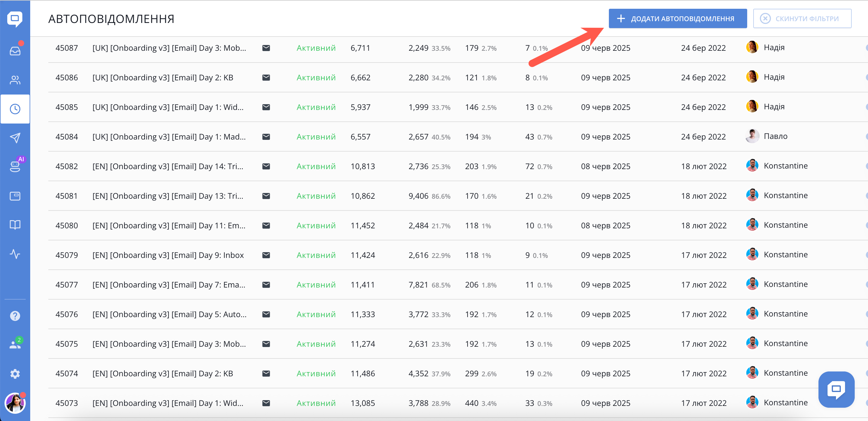Open message [EN] Day 5: Auto... row 45076
This screenshot has width=868, height=421.
click(x=169, y=314)
